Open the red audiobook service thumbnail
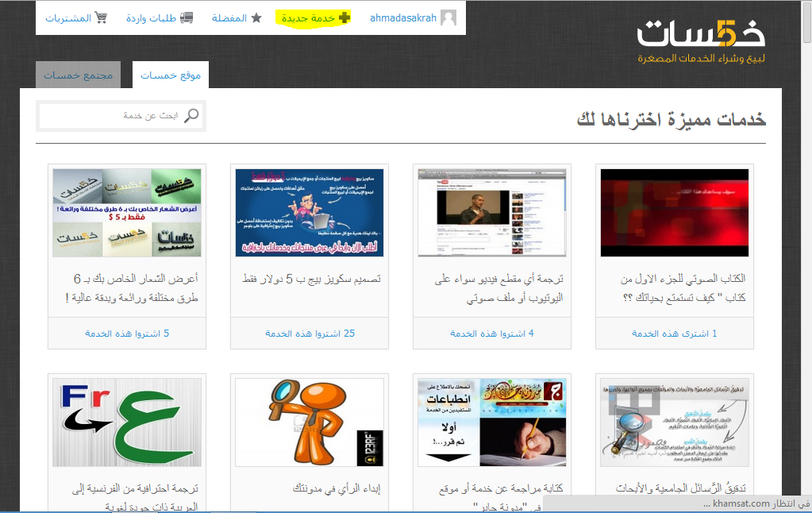 pyautogui.click(x=674, y=213)
